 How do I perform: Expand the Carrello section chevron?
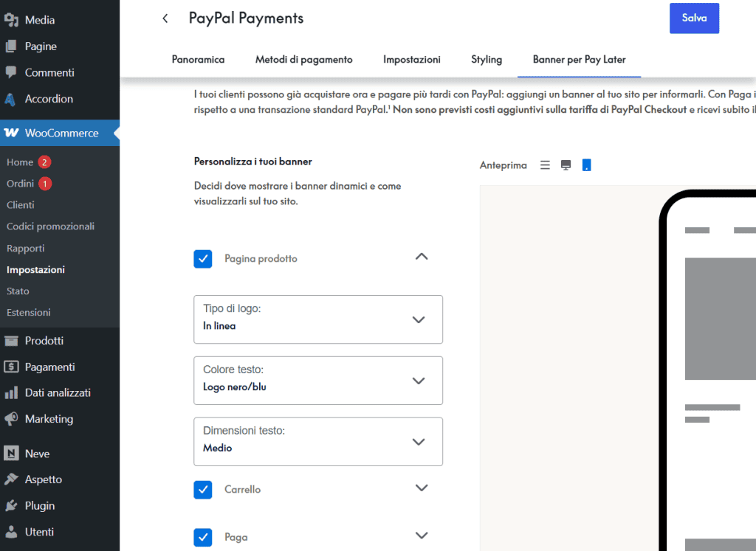click(x=422, y=488)
